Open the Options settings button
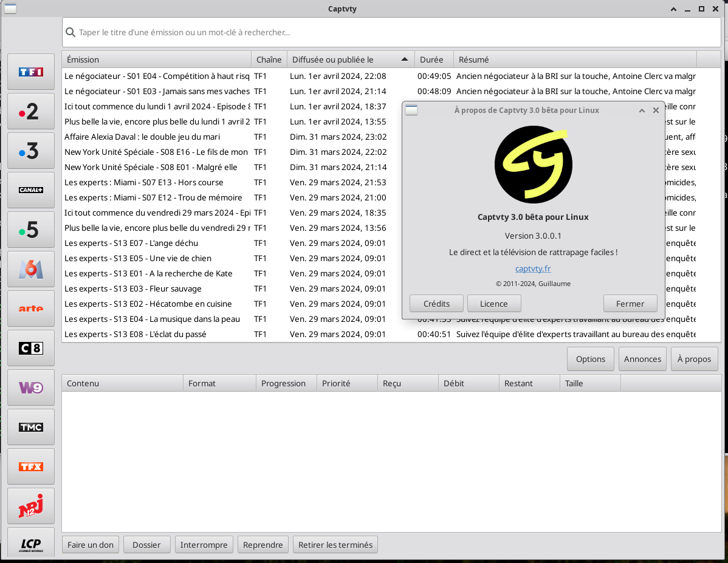The width and height of the screenshot is (728, 563). click(x=590, y=359)
